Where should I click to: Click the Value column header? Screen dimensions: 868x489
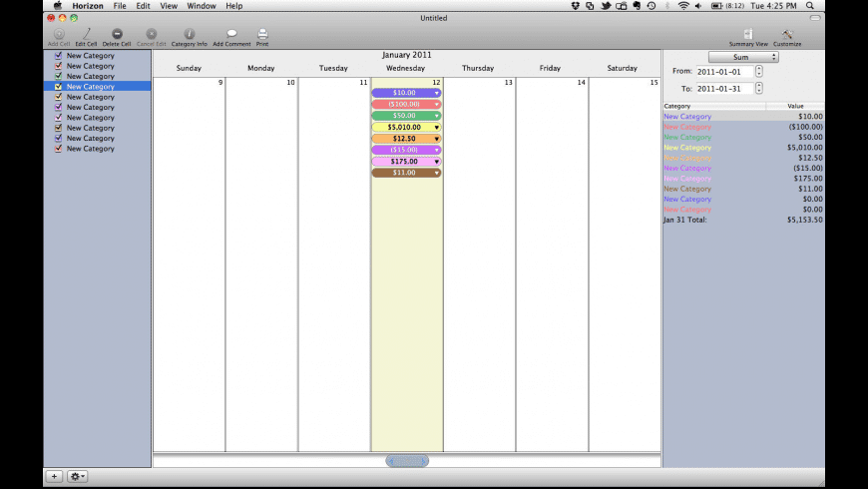(795, 106)
